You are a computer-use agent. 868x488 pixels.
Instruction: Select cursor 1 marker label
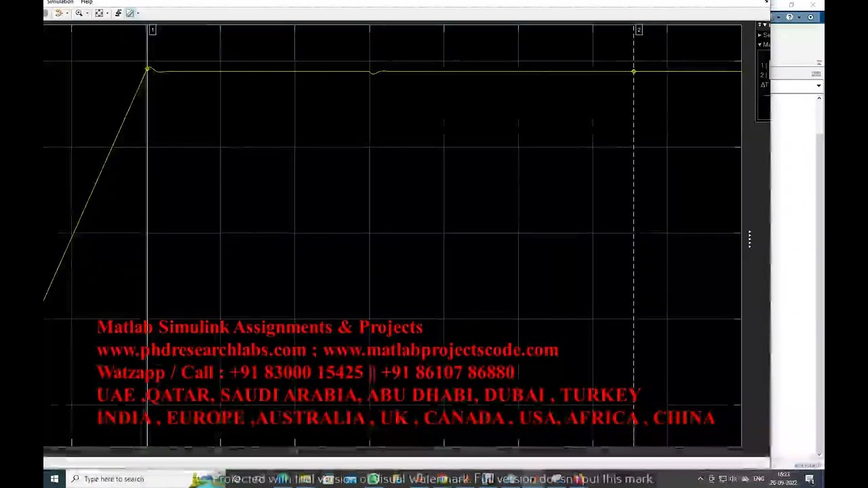click(x=153, y=30)
